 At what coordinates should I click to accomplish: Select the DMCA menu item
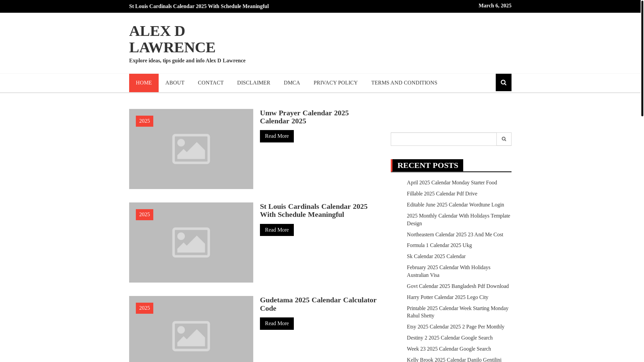coord(292,83)
